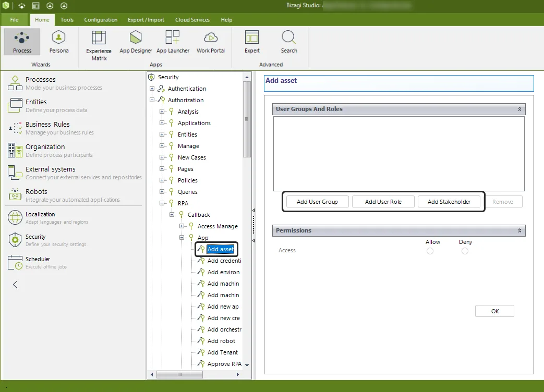
Task: Expand the Authentication tree node
Action: click(x=152, y=89)
